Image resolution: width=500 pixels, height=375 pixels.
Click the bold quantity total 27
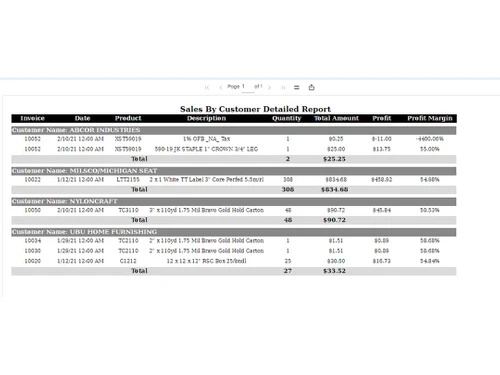coord(288,271)
